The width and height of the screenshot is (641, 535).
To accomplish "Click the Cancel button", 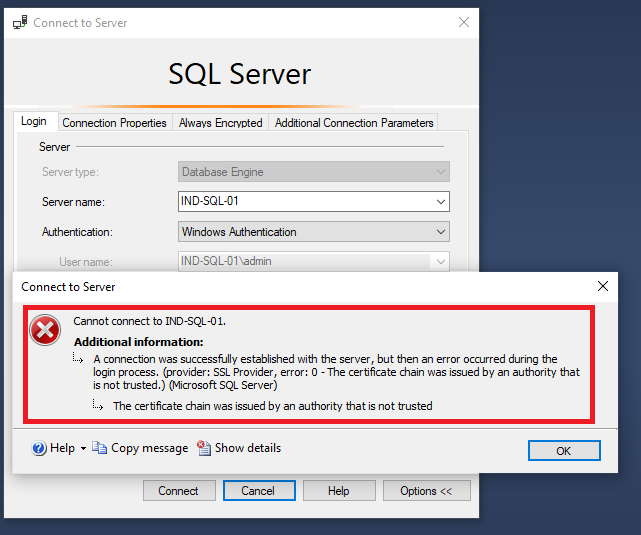I will point(259,490).
